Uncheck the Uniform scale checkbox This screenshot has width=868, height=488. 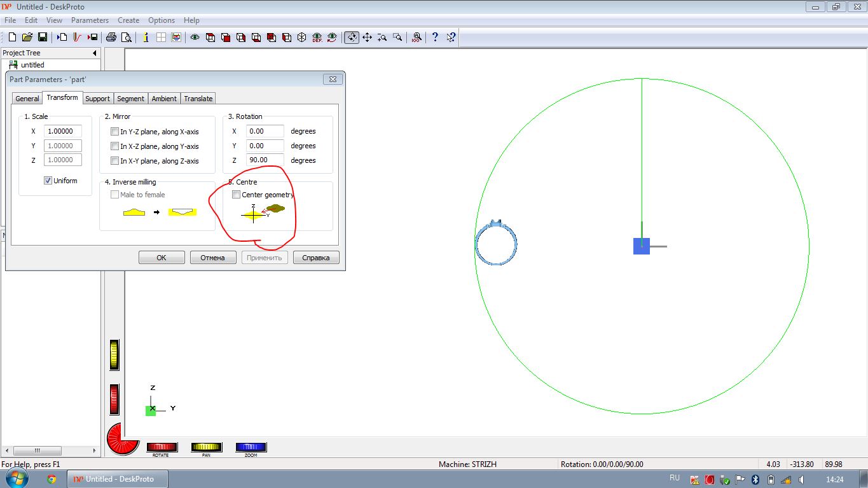(x=48, y=181)
